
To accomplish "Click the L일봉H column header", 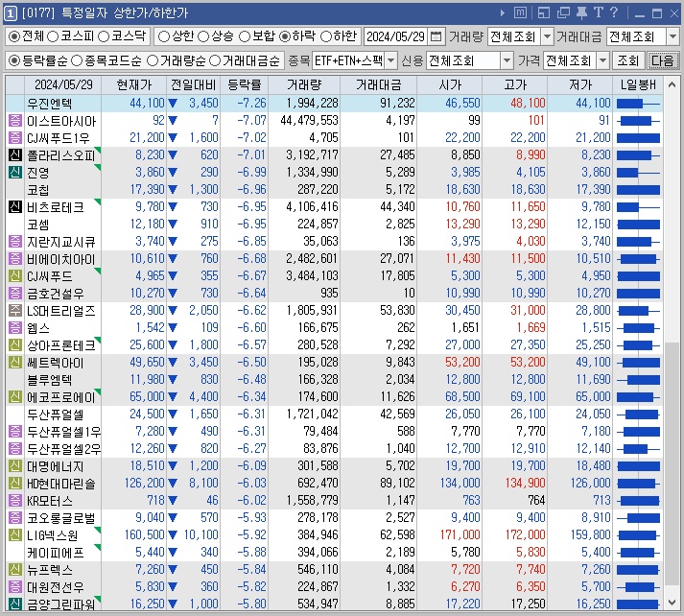I will (638, 84).
